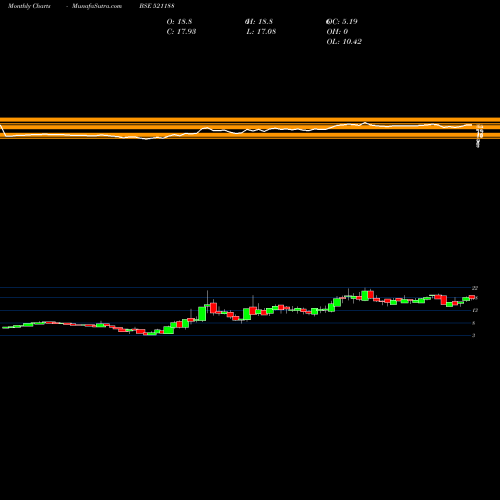Select the 3 price axis label
Viewport: 500px width, 500px height.
click(x=473, y=335)
